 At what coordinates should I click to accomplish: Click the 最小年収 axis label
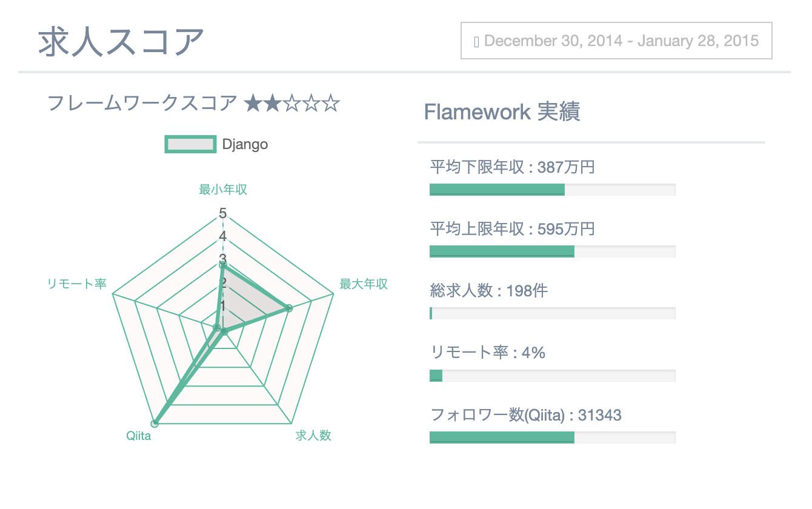click(x=223, y=190)
